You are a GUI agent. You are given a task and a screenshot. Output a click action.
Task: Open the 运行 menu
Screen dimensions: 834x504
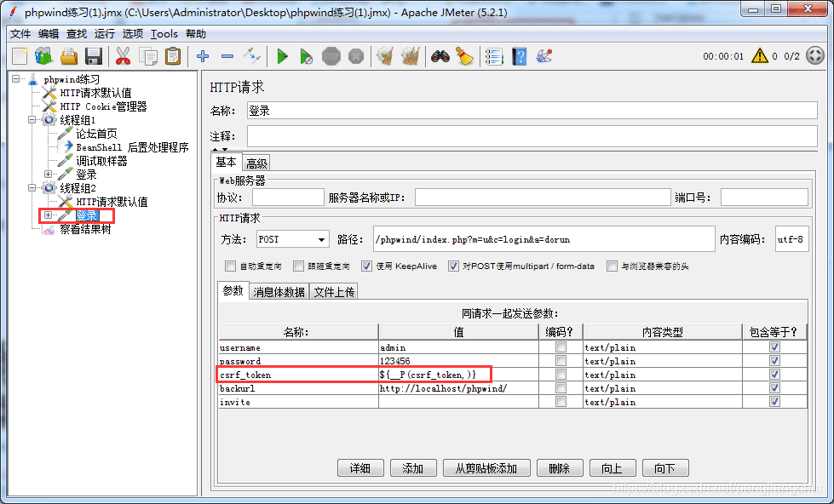coord(105,34)
